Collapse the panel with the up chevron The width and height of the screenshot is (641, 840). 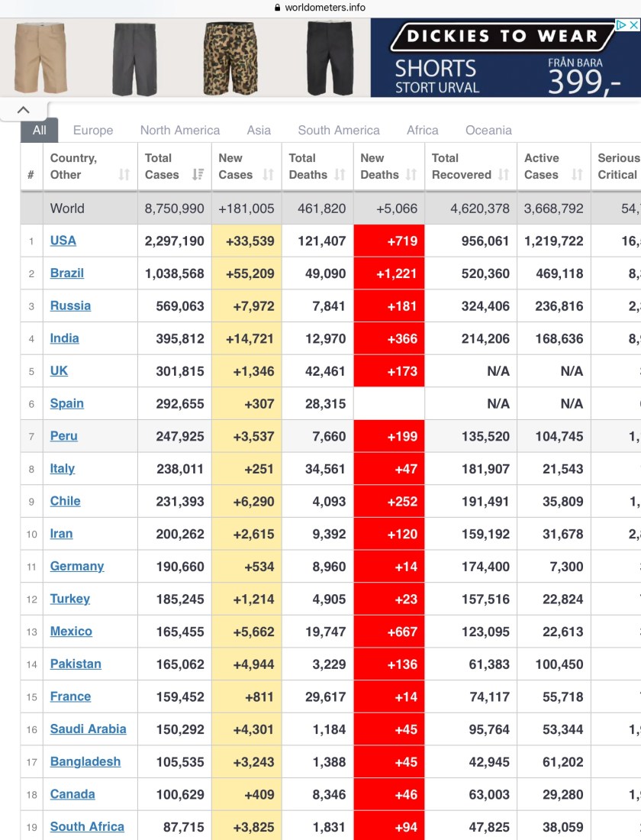[x=23, y=110]
